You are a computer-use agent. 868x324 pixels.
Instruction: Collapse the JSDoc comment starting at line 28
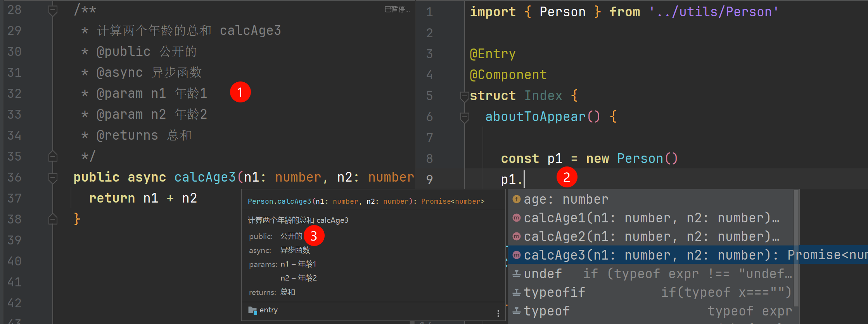pyautogui.click(x=53, y=10)
